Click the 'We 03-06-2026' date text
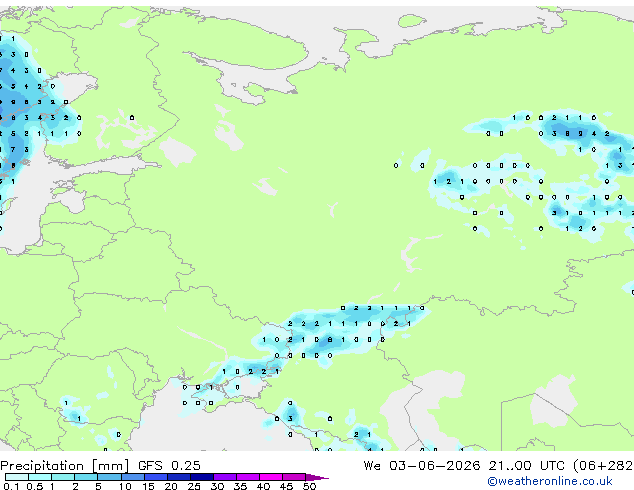The width and height of the screenshot is (634, 490). (422, 465)
